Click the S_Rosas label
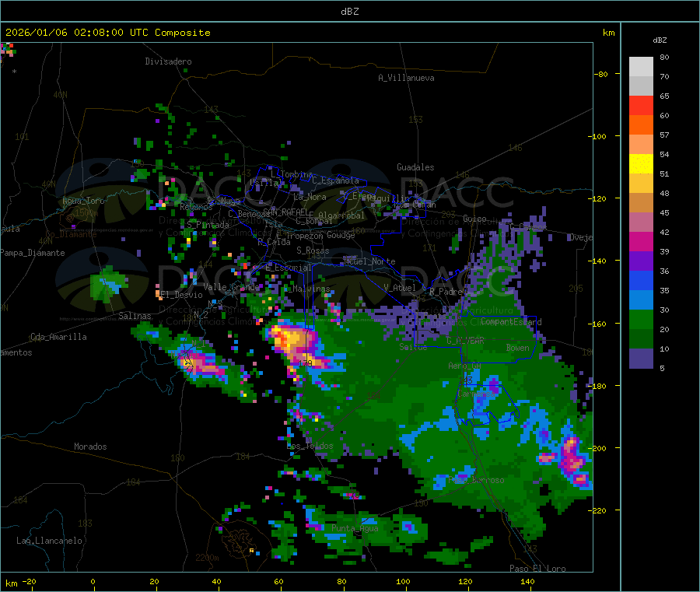 click(x=313, y=250)
